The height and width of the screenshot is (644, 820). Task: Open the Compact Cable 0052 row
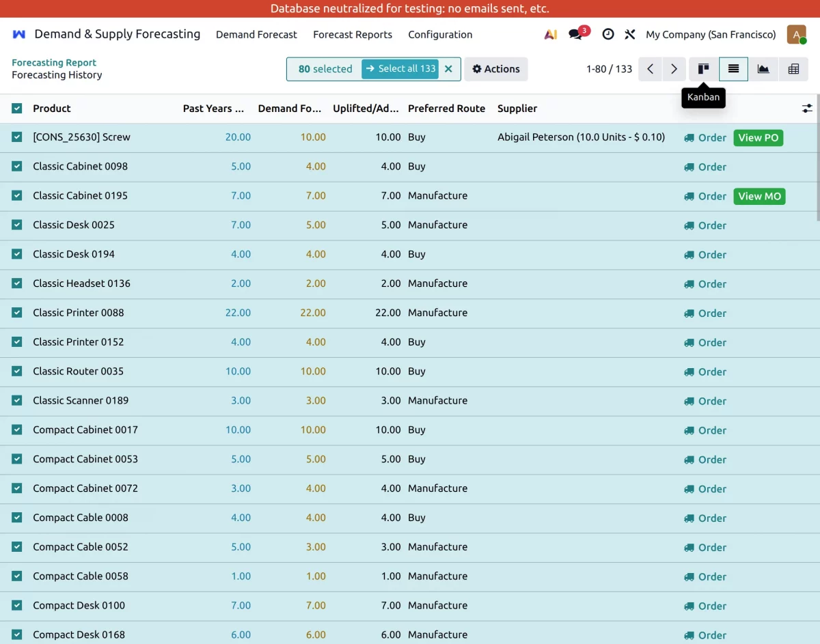pos(410,547)
